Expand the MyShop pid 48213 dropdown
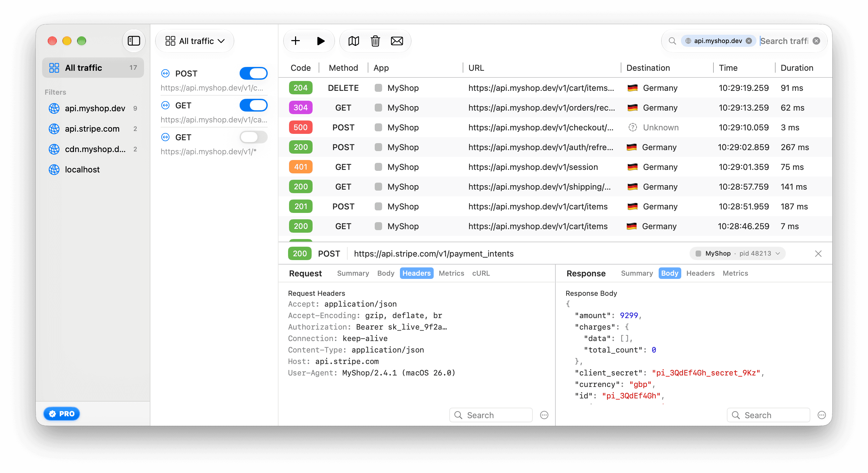The width and height of the screenshot is (868, 473). coord(737,253)
